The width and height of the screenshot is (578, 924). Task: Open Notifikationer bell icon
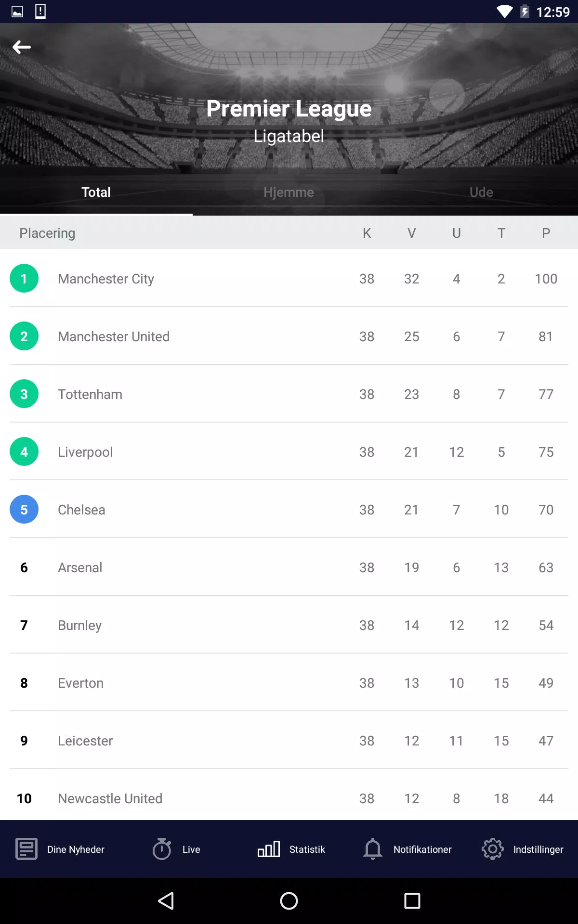point(373,849)
